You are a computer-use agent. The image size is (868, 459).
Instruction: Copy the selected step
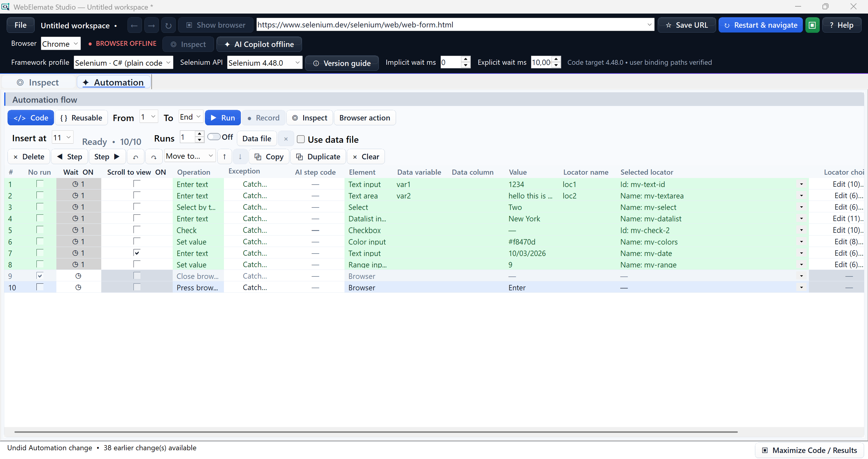[269, 157]
